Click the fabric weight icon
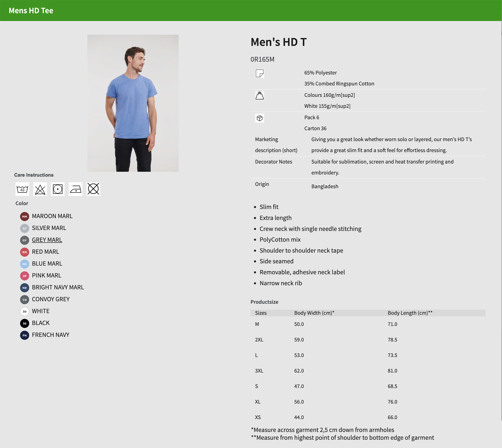This screenshot has width=502, height=448. click(x=259, y=95)
